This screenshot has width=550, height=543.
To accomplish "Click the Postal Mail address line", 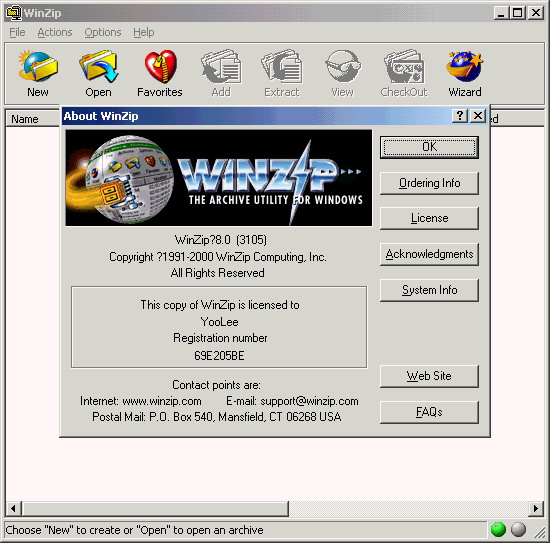I will pyautogui.click(x=217, y=417).
